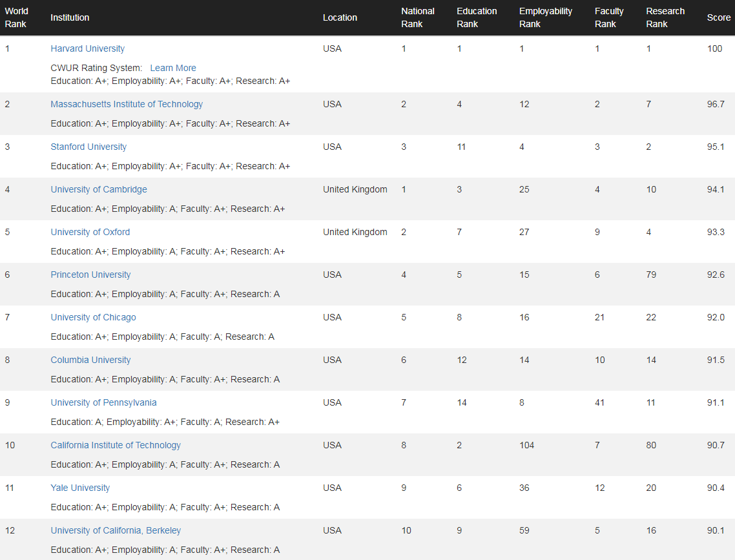
Task: Click Yale's employability rank 36
Action: tap(524, 488)
